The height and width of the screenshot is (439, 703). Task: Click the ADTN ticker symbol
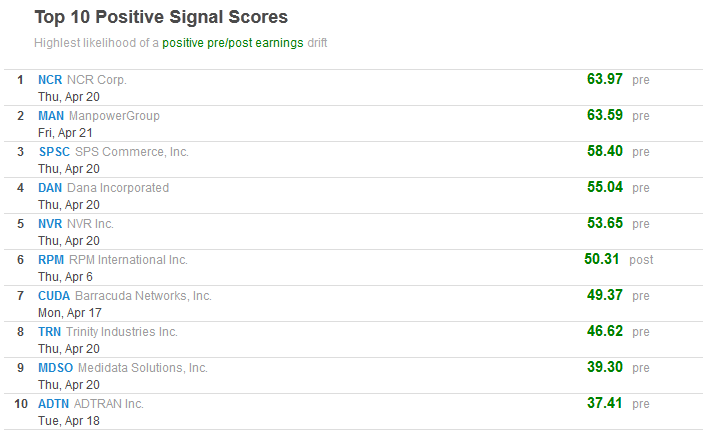(x=54, y=404)
